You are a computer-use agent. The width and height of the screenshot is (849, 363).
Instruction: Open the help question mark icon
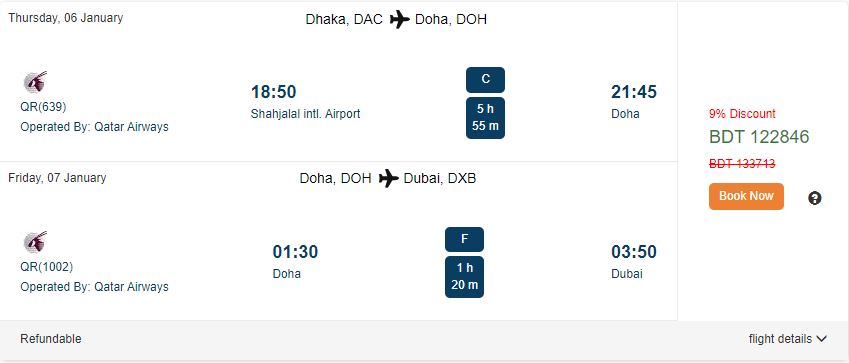[814, 198]
